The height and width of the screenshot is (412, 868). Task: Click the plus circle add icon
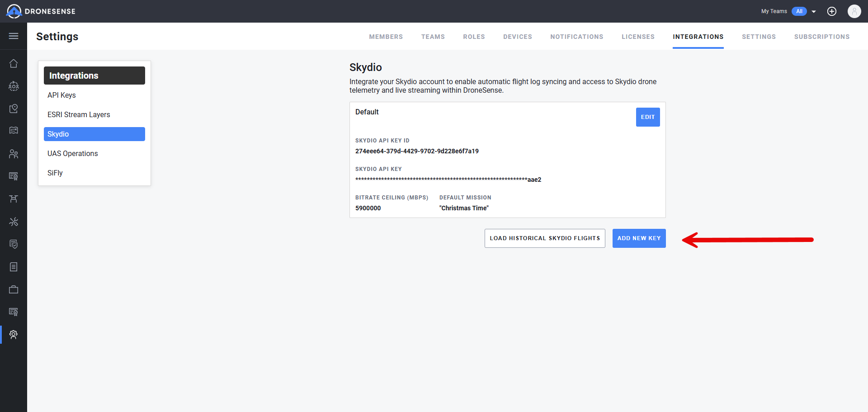click(832, 11)
